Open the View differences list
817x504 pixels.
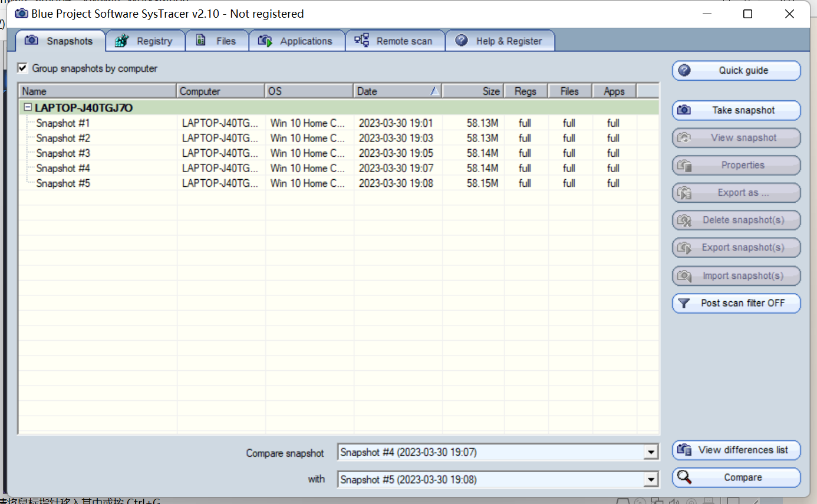pos(736,450)
